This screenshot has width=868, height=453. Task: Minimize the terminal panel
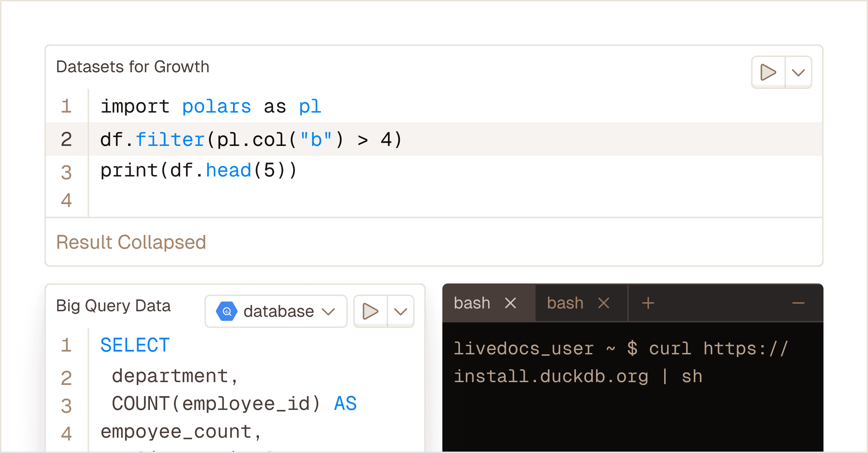coord(799,303)
